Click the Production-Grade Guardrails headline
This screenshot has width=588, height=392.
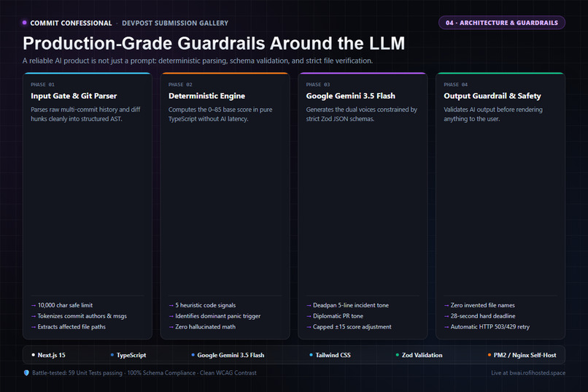coord(214,43)
